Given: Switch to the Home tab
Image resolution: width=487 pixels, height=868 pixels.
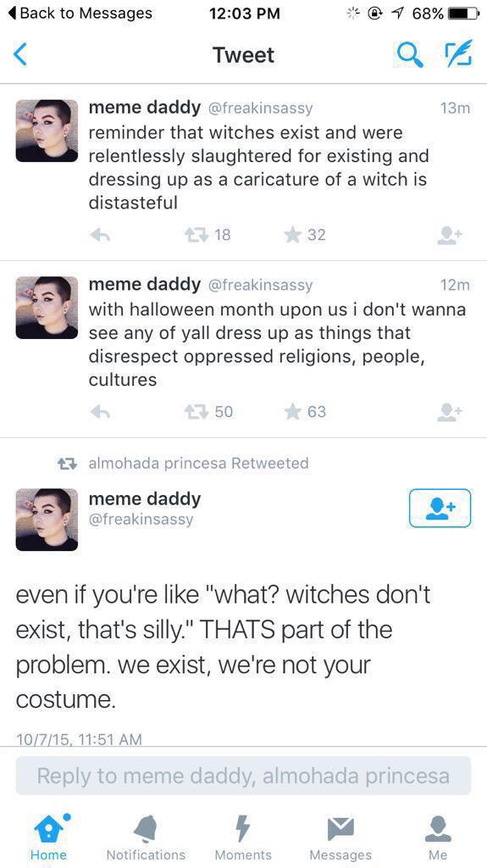Looking at the screenshot, I should tap(49, 836).
